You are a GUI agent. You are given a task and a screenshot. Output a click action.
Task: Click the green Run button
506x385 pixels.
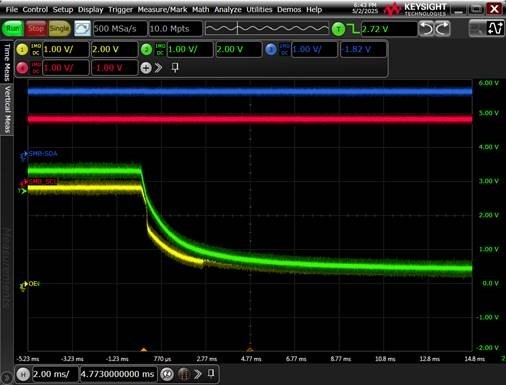tap(13, 29)
